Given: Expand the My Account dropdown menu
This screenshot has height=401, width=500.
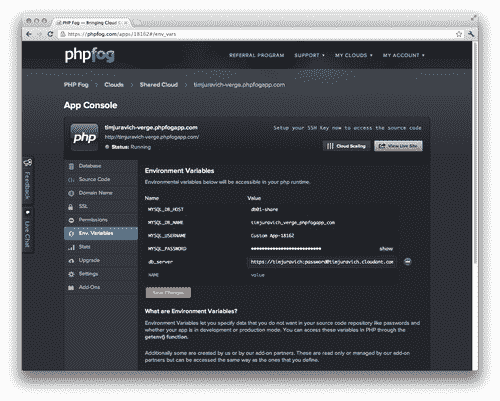Looking at the screenshot, I should click(x=404, y=55).
